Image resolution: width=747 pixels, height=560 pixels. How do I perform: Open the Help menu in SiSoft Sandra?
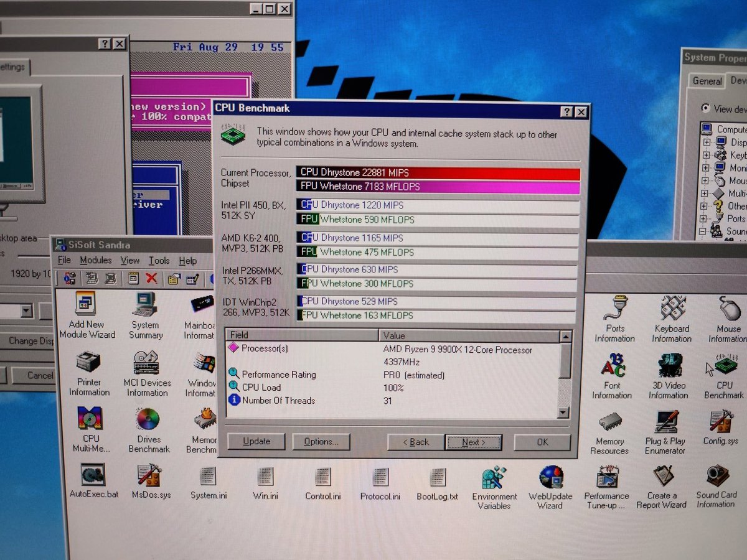point(187,261)
